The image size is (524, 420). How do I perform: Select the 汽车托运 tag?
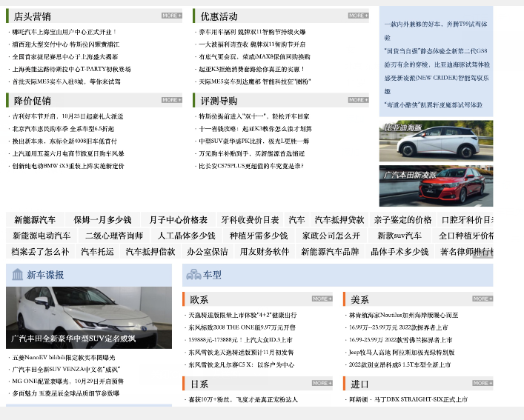point(97,251)
